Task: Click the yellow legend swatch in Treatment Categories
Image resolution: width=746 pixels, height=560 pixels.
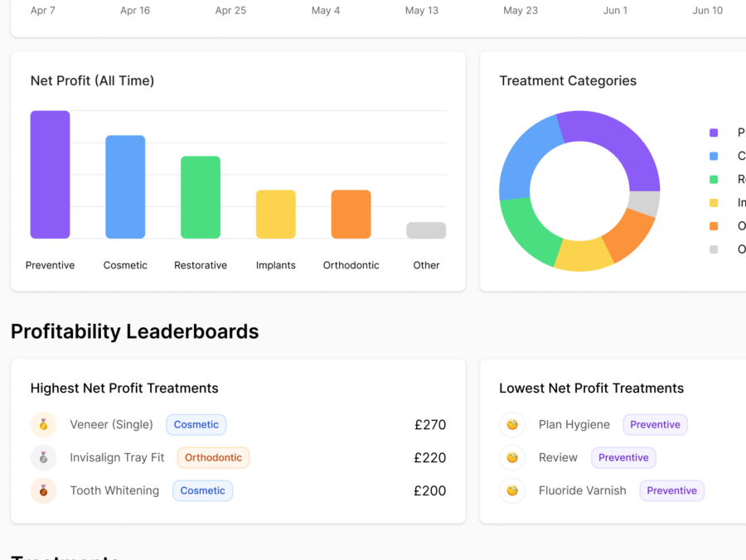Action: [714, 202]
